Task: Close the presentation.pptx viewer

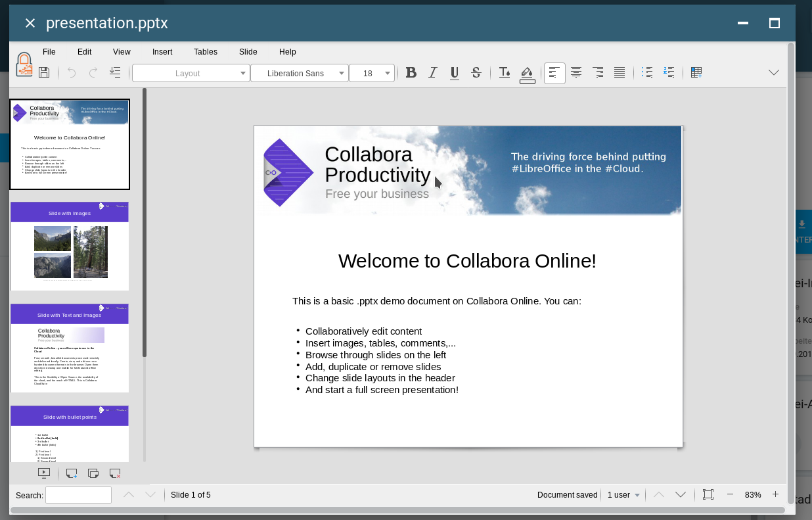Action: coord(30,23)
